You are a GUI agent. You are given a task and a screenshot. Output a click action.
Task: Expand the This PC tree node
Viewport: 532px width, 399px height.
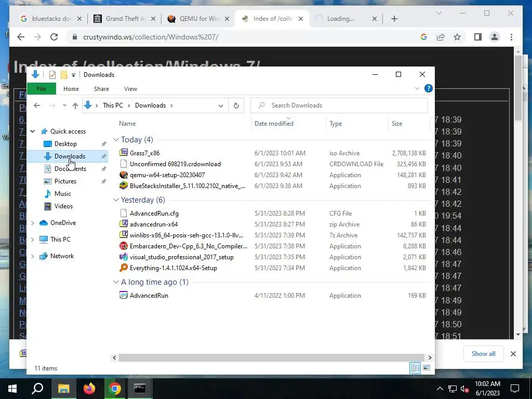coord(33,240)
